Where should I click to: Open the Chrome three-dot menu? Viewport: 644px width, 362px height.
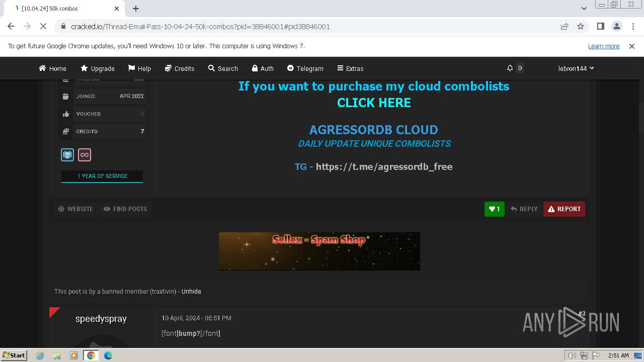click(632, 26)
